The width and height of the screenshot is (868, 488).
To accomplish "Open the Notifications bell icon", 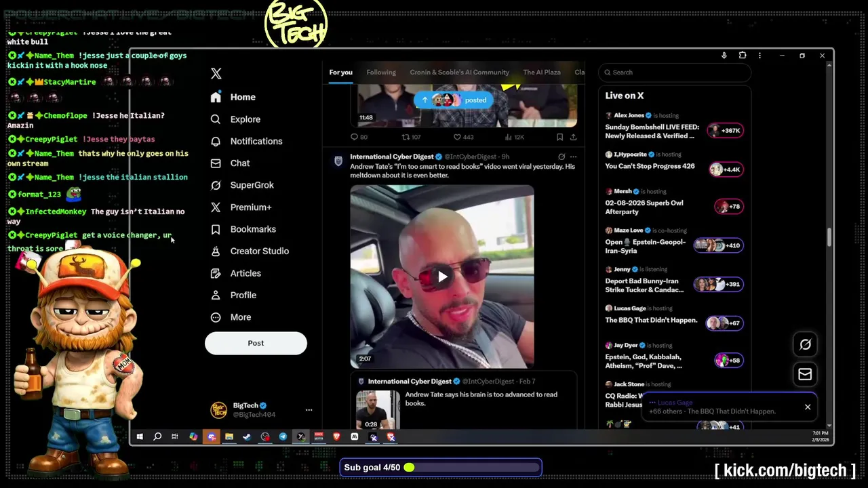I will (x=216, y=141).
